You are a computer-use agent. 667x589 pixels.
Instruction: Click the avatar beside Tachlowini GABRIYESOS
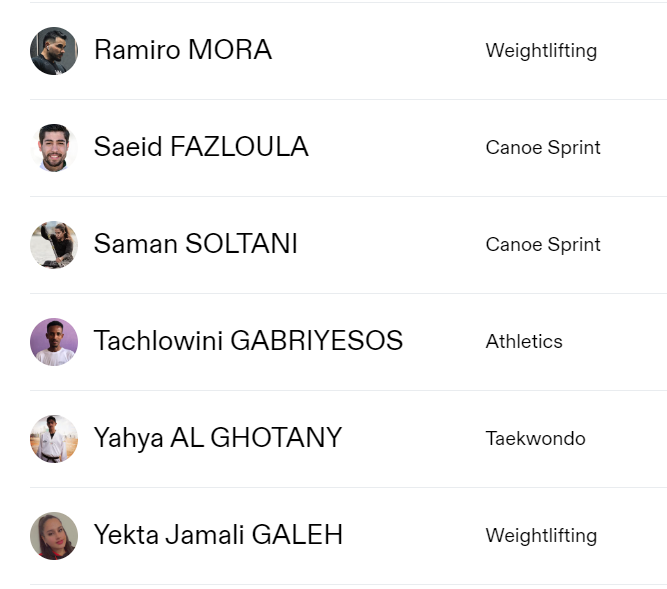(54, 342)
